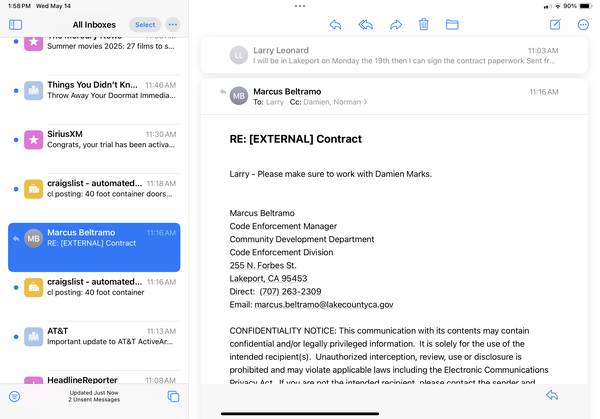600x419 pixels.
Task: Forward this email using the toolbar arrow
Action: [396, 24]
